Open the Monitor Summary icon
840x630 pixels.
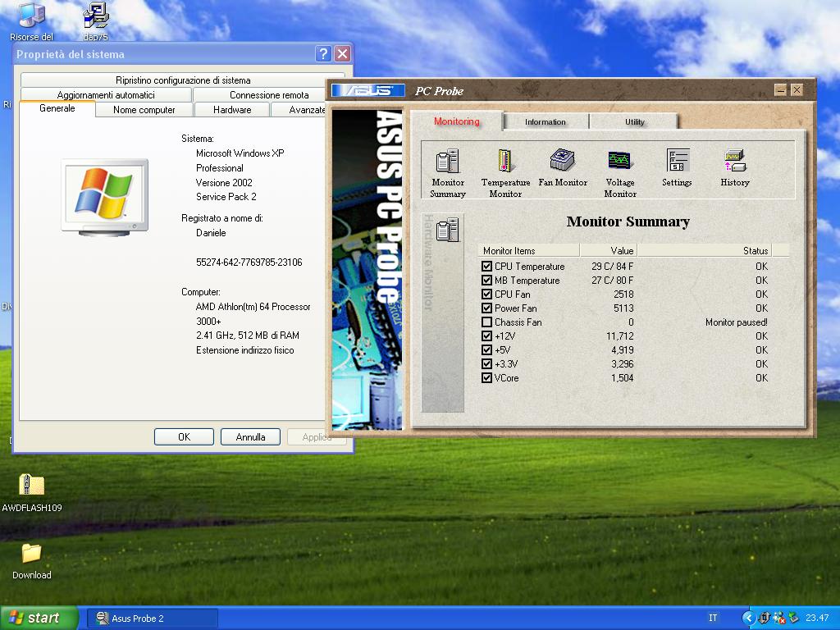click(448, 173)
